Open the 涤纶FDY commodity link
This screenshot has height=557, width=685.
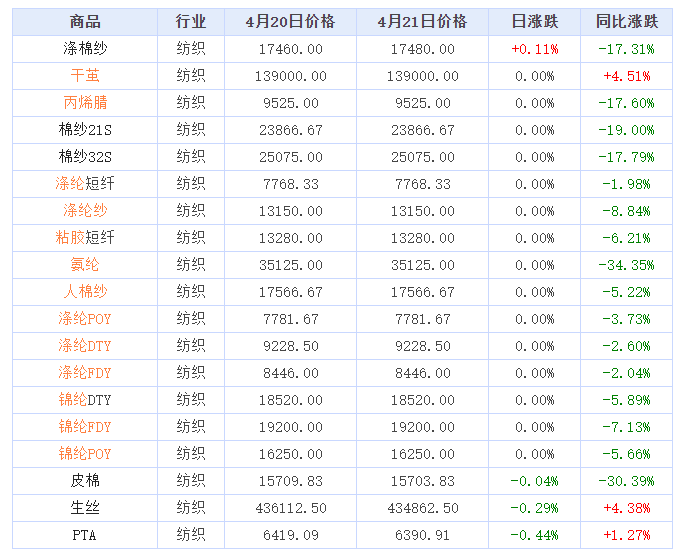pos(85,373)
